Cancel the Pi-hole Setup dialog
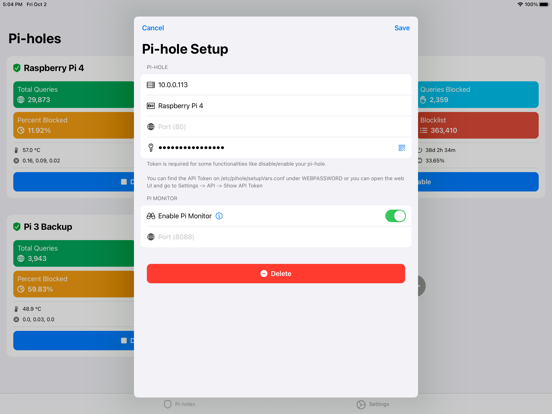This screenshot has height=414, width=552. tap(153, 28)
